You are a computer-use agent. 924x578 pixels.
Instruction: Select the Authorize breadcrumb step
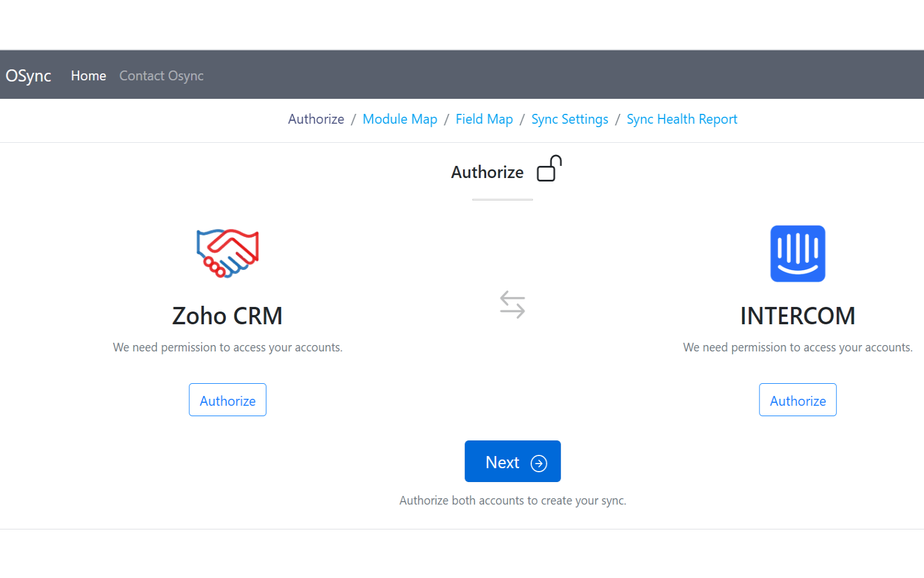315,119
